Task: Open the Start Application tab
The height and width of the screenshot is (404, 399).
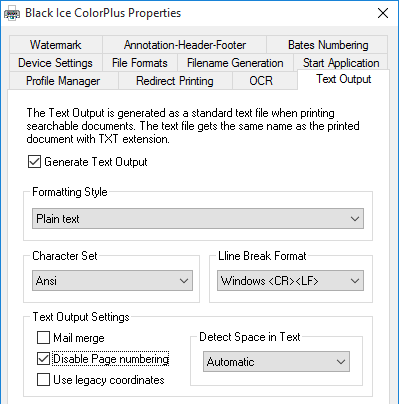Action: [x=341, y=63]
